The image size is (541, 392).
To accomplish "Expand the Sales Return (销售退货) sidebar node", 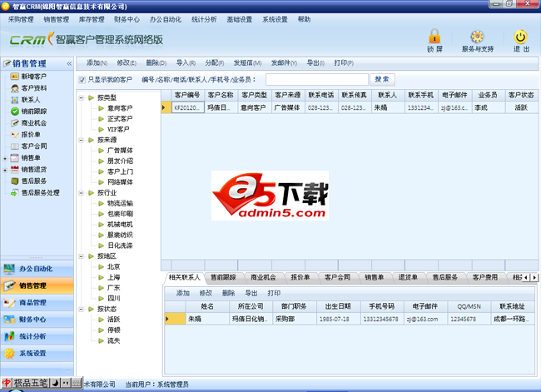I will point(5,170).
